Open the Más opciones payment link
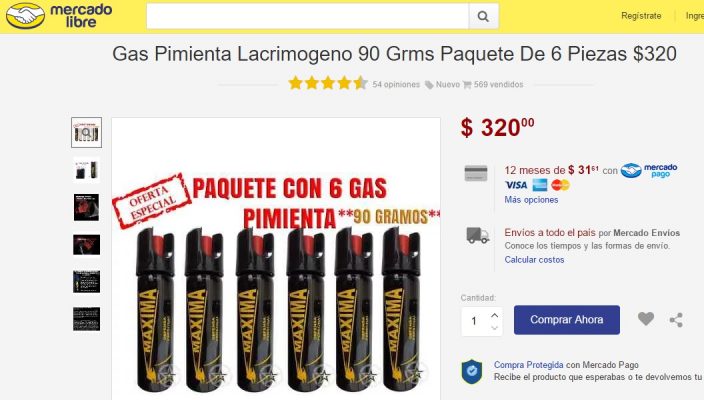 (x=531, y=200)
